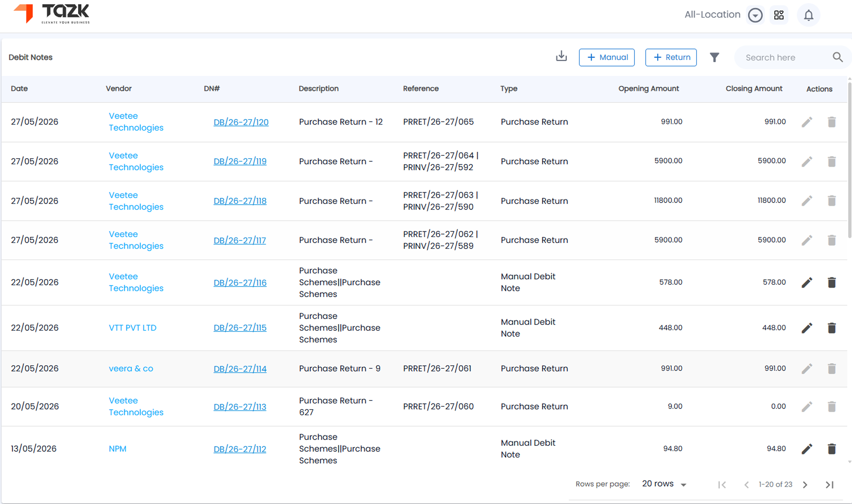This screenshot has height=504, width=852.
Task: Click the Description column header
Action: click(x=318, y=88)
